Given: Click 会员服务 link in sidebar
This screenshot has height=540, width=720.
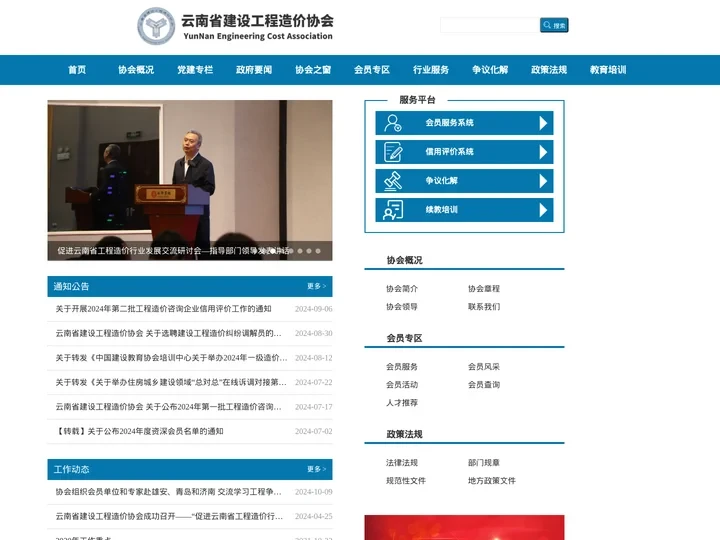Looking at the screenshot, I should tap(402, 367).
